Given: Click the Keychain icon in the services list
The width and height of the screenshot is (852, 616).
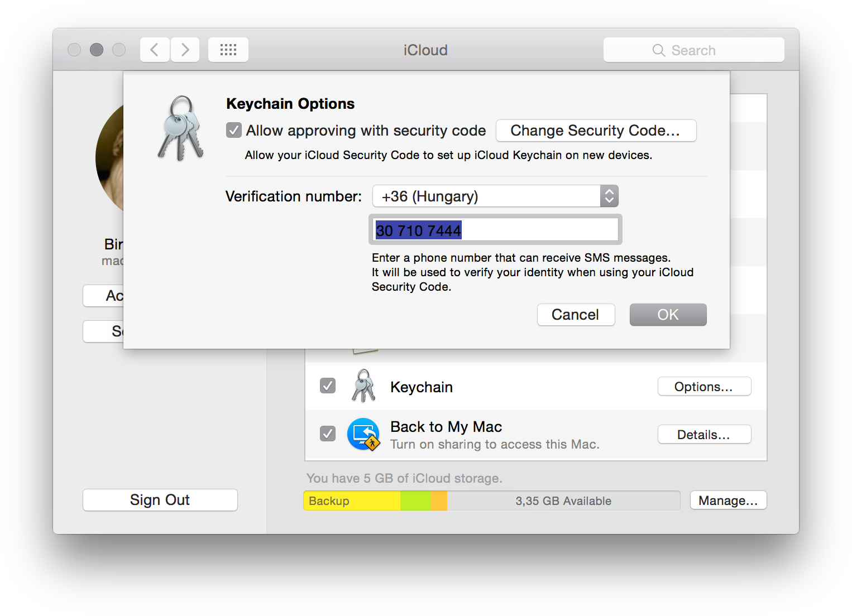Looking at the screenshot, I should click(363, 386).
